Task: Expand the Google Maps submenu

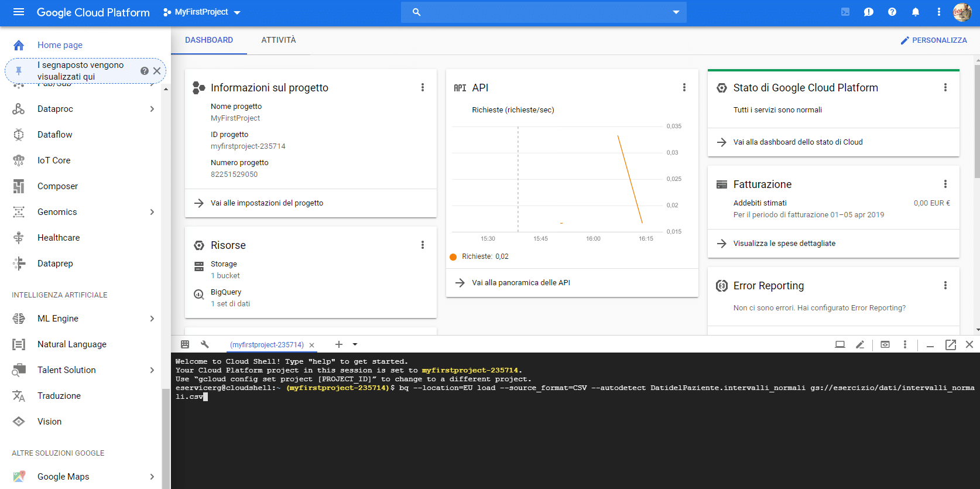Action: coord(152,477)
